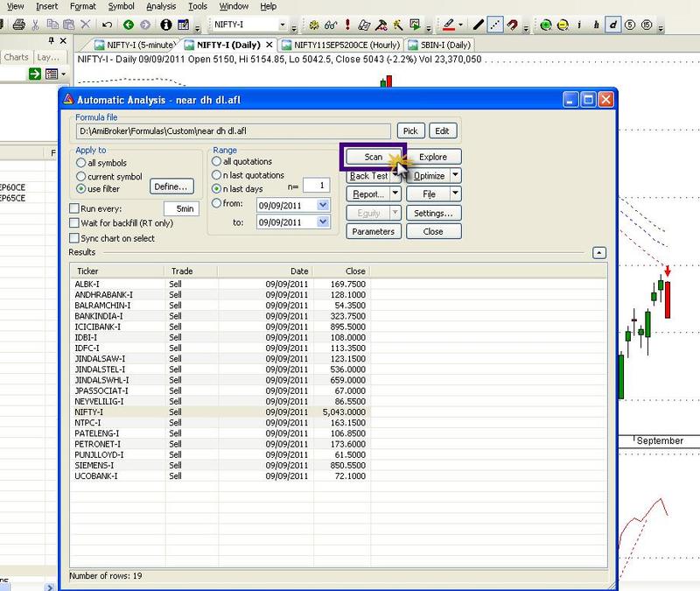Select the circled 5 minute interval icon
700x591 pixels.
pyautogui.click(x=630, y=25)
